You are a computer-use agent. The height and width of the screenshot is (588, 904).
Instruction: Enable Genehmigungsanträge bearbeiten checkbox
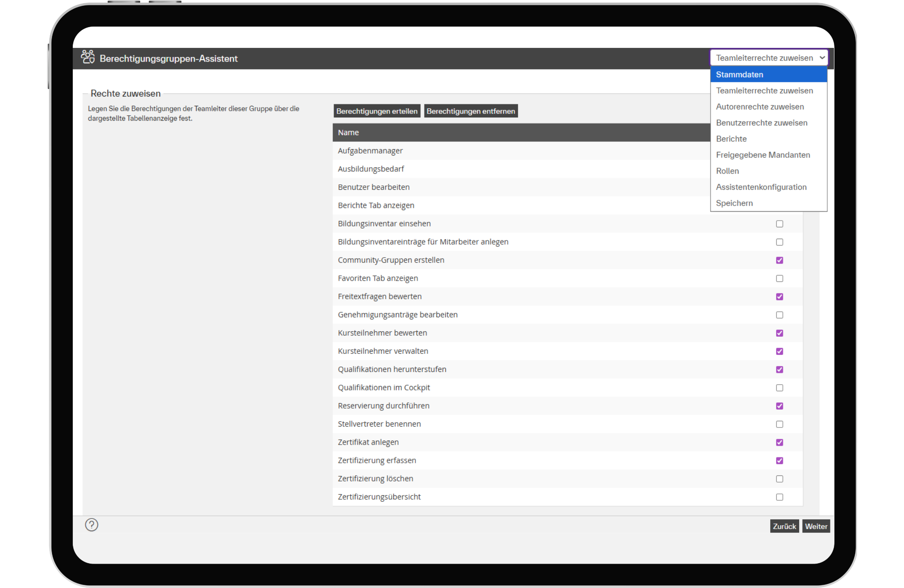[x=780, y=315]
